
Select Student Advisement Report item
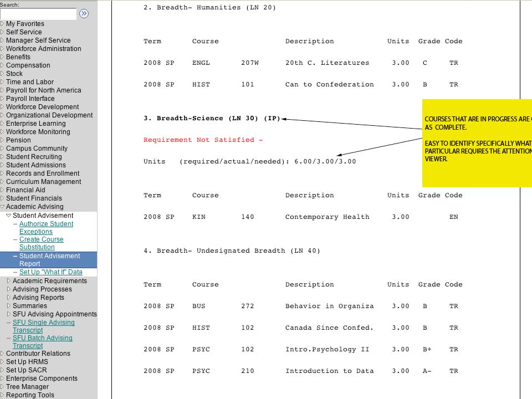point(49,260)
